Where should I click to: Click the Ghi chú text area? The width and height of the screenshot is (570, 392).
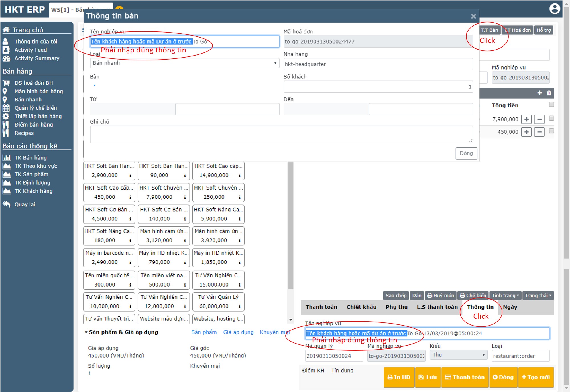click(281, 134)
